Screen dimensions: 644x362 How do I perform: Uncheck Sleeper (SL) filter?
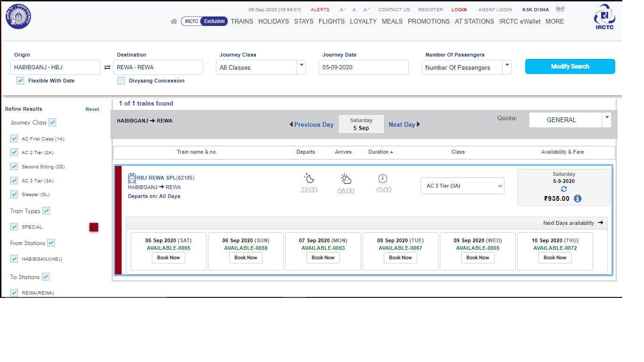click(14, 195)
